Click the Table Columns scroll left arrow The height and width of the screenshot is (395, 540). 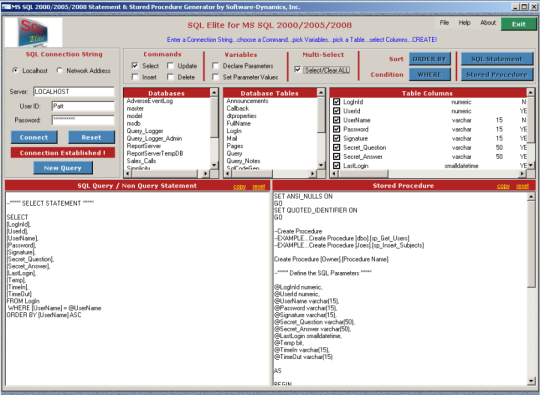pyautogui.click(x=334, y=174)
